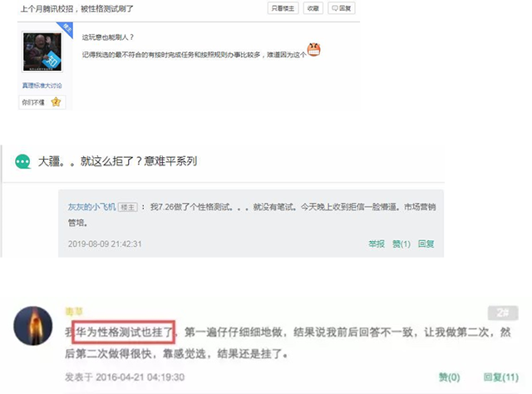Click the 楼主 tag beside 灰灰的小飞机
The height and width of the screenshot is (394, 532).
[127, 207]
